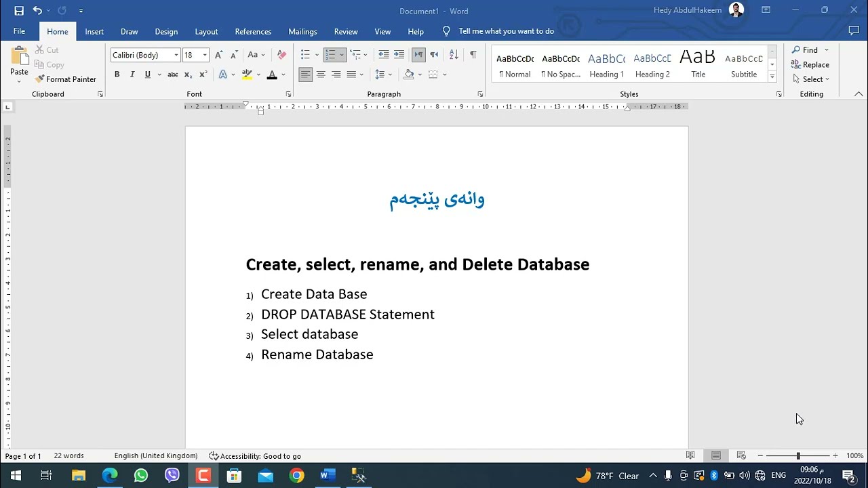This screenshot has height=488, width=868.
Task: Open the Borders dropdown arrow
Action: coord(445,75)
